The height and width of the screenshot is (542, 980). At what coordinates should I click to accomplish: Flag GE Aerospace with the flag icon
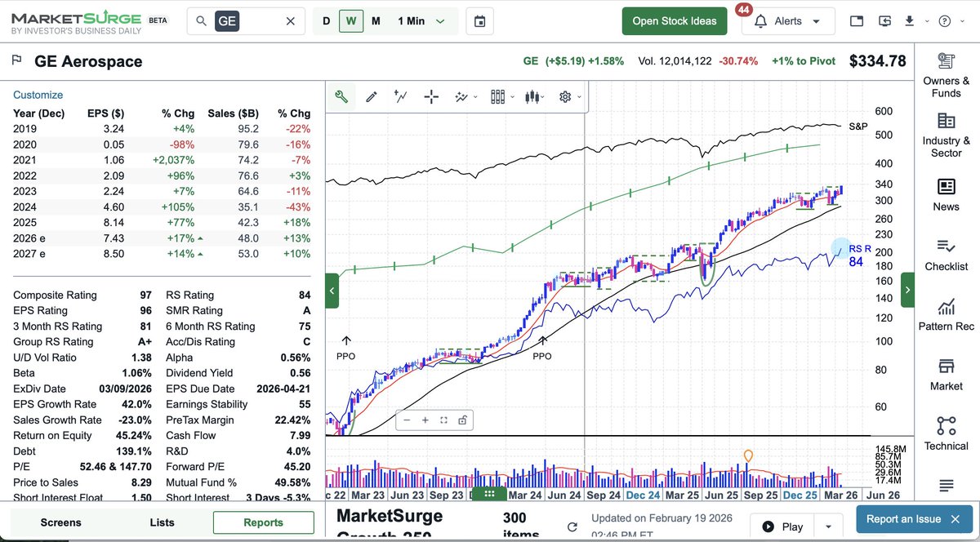(16, 60)
